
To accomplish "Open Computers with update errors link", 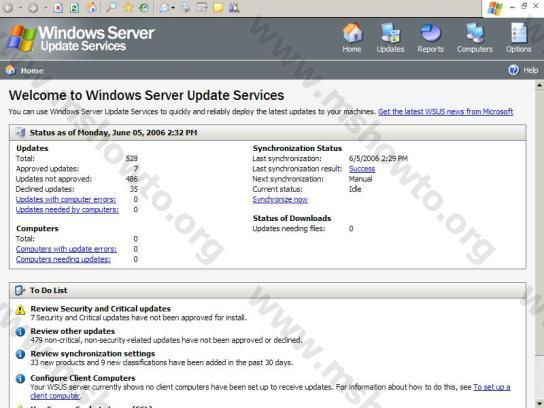I will [66, 249].
